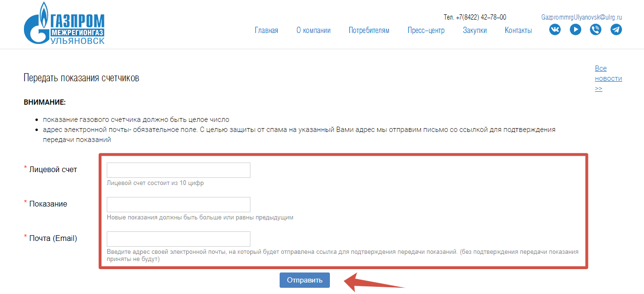Screen dimensions: 644x294
Task: Open the Потребителям menu
Action: (x=369, y=30)
